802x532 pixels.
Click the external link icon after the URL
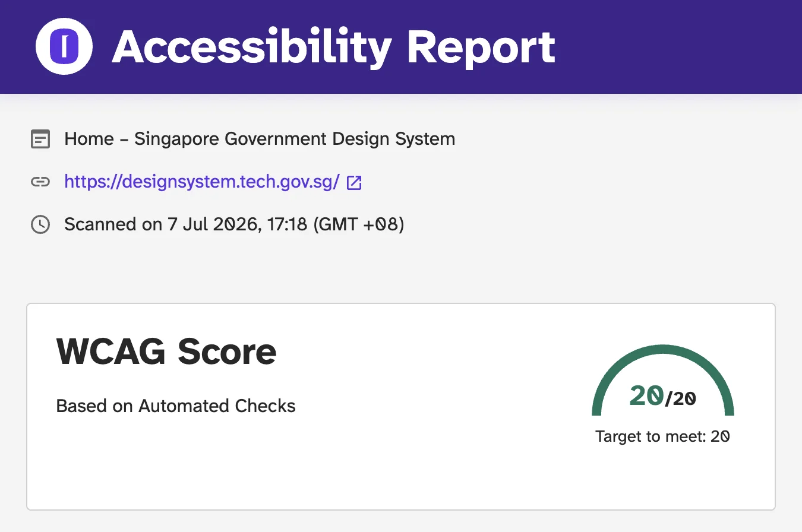pos(354,182)
